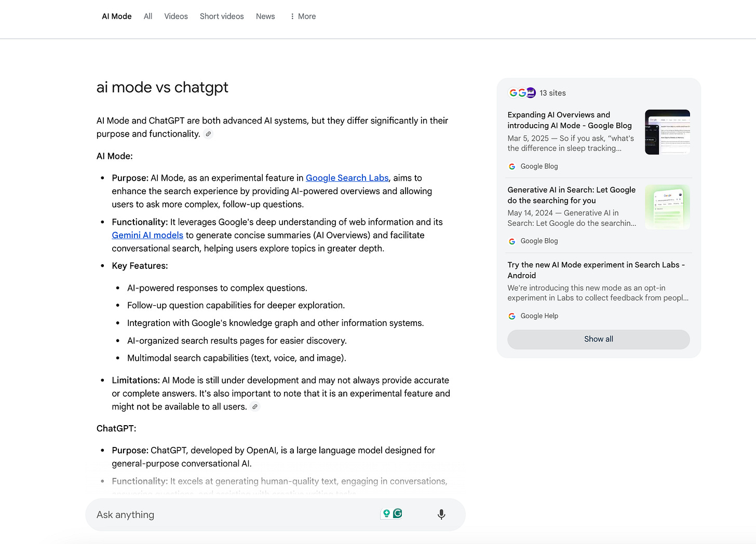The height and width of the screenshot is (544, 756).
Task: Click the microphone voice search icon
Action: point(441,514)
